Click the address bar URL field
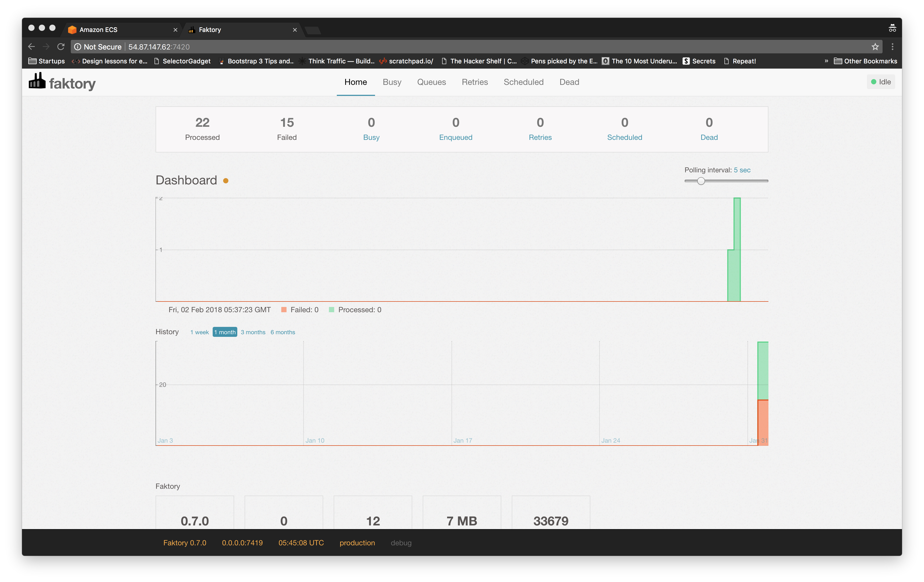Viewport: 924px width, 582px height. tap(476, 47)
